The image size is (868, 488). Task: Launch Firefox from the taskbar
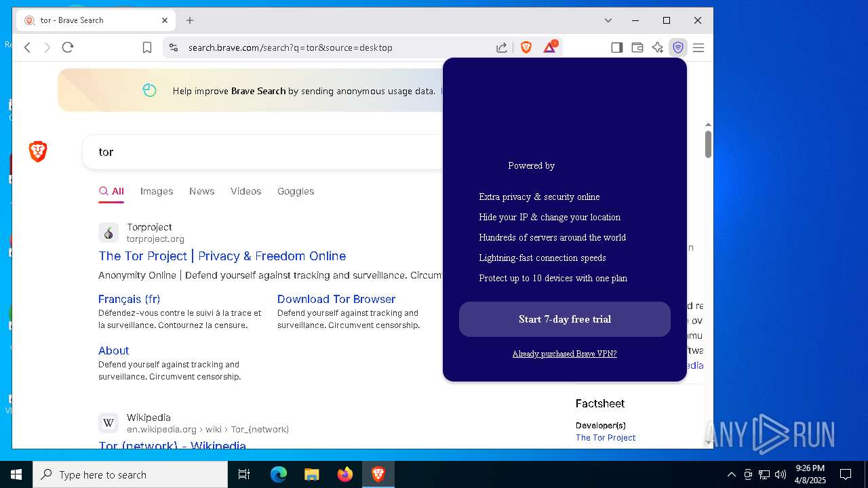[x=345, y=474]
